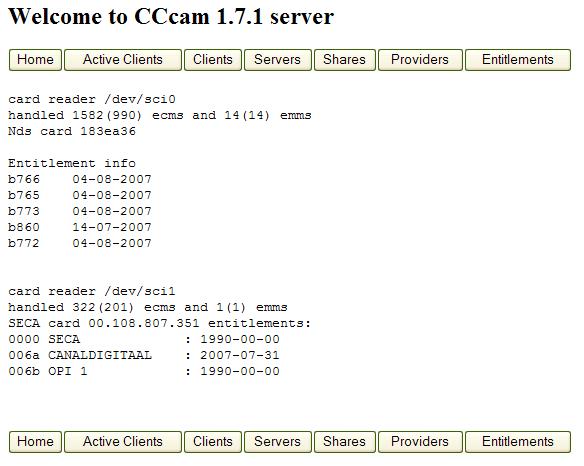Click the 'card reader /dev/sci1' line

(x=92, y=291)
